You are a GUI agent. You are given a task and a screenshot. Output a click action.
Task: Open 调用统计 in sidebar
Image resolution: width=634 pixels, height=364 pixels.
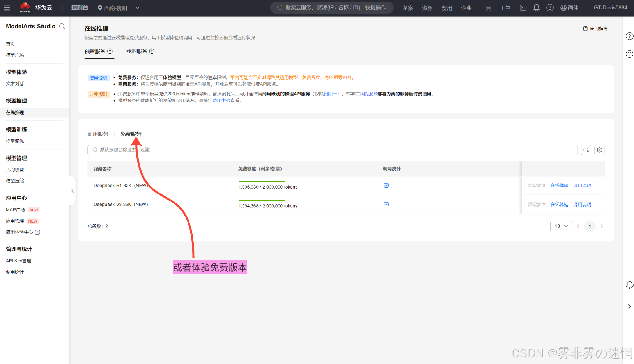[x=15, y=272]
